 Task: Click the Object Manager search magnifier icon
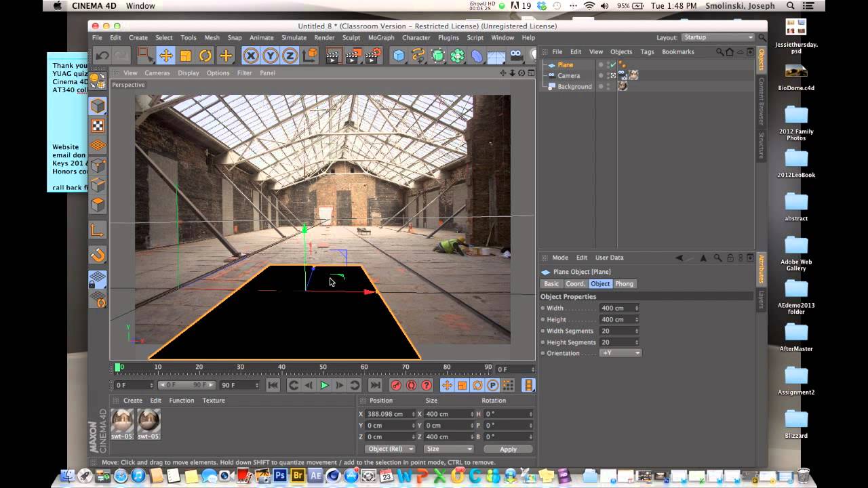click(719, 52)
